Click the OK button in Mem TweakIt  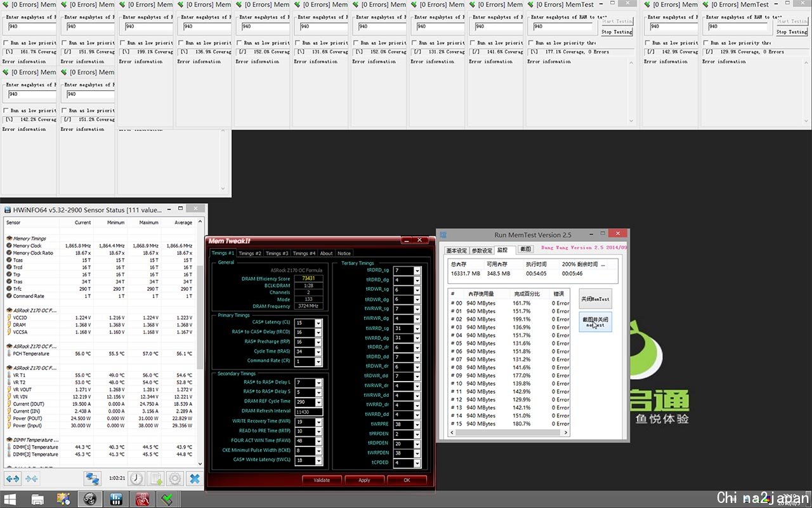click(407, 480)
